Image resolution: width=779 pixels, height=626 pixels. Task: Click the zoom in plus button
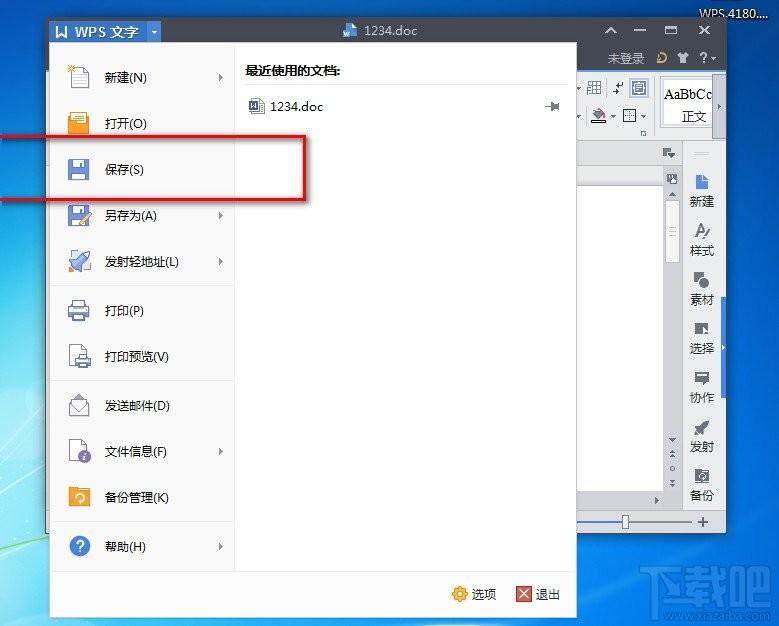pos(702,522)
